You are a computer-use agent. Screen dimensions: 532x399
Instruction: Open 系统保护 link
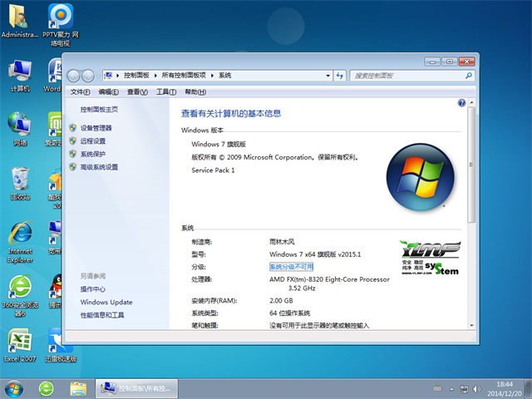(93, 154)
